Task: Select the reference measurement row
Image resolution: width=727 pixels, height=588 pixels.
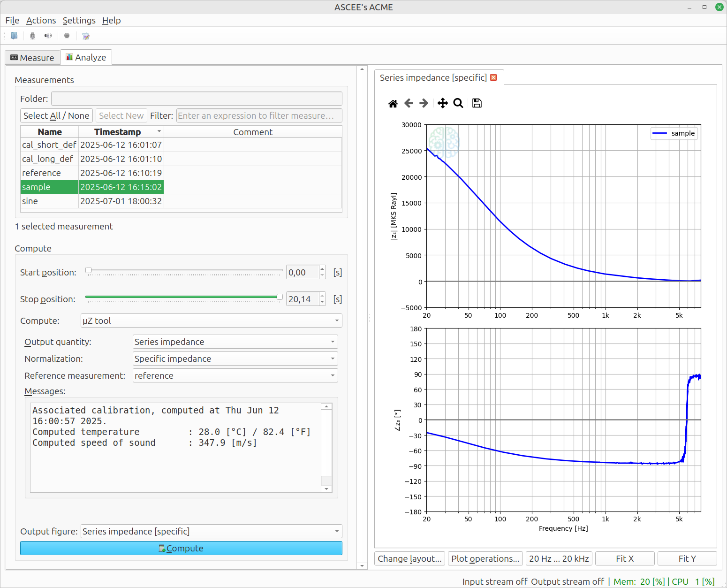Action: (181, 173)
